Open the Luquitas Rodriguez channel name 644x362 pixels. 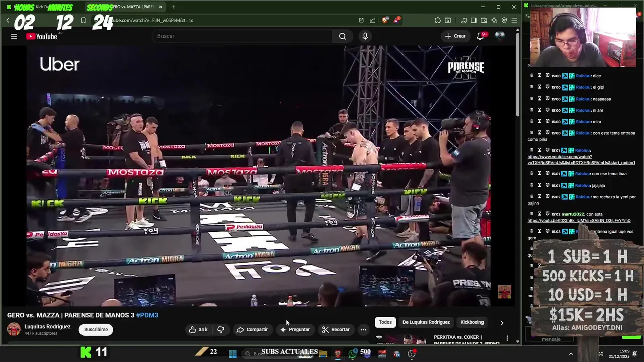coord(47,327)
